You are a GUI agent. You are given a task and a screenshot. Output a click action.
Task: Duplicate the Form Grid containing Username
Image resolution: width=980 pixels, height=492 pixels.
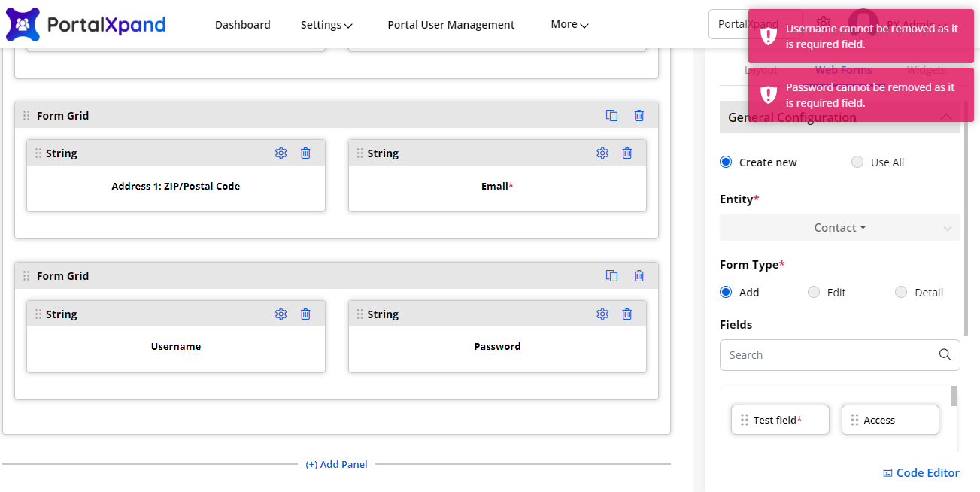611,276
